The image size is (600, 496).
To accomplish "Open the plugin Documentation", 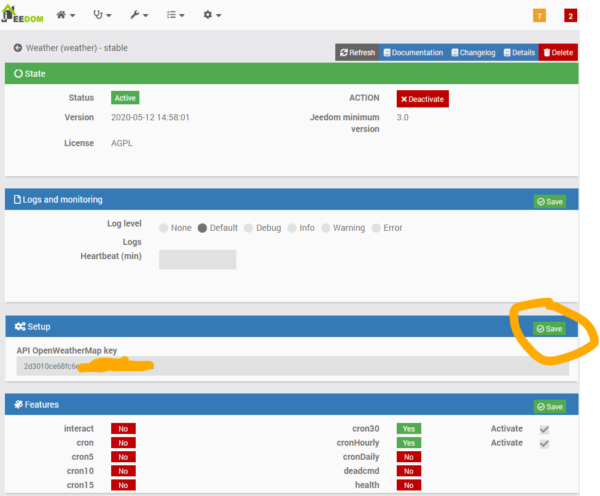I will coord(413,52).
